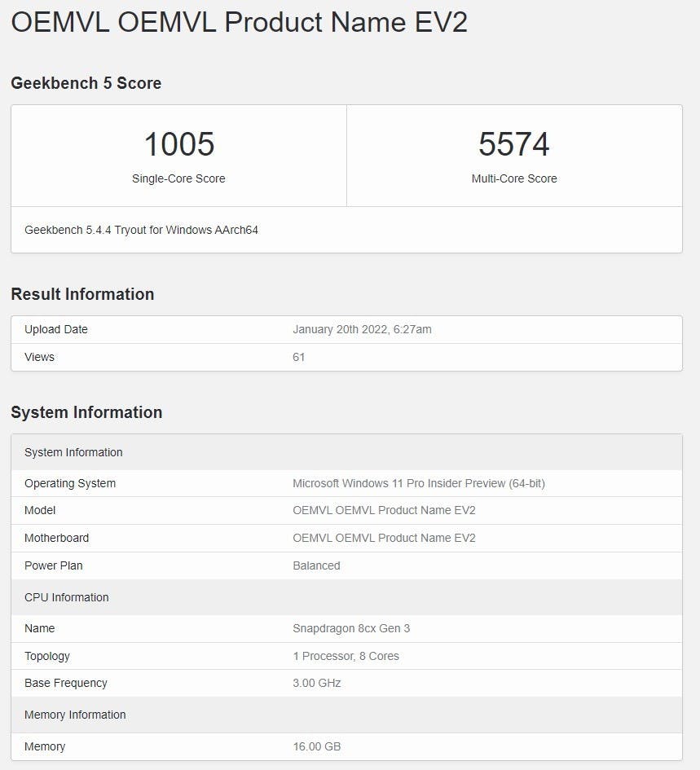Click the Topology label

[x=47, y=656]
